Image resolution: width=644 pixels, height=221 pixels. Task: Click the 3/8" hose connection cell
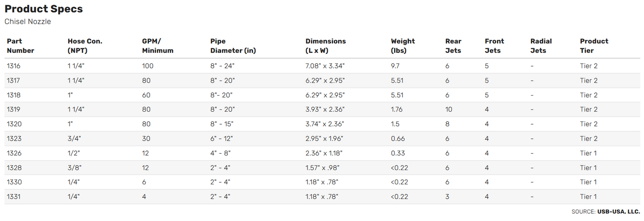pos(74,168)
